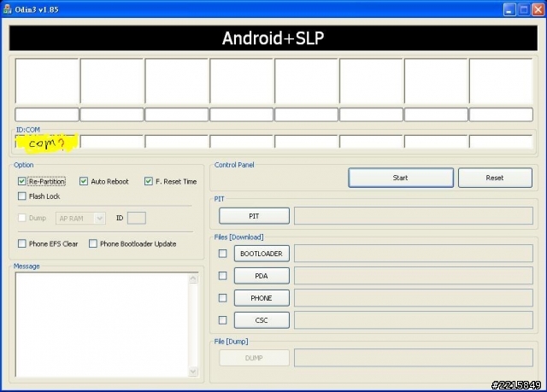Click the Start button

(401, 178)
